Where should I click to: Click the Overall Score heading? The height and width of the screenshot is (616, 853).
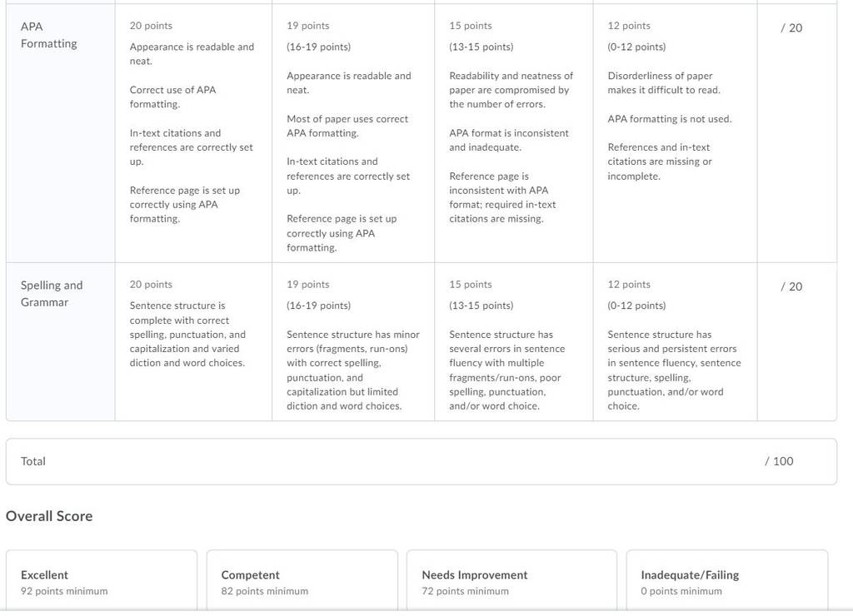[x=49, y=516]
